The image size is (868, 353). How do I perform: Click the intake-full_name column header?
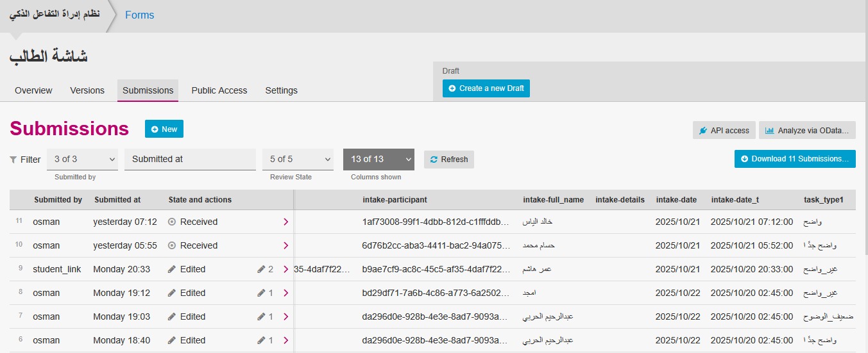tap(554, 200)
